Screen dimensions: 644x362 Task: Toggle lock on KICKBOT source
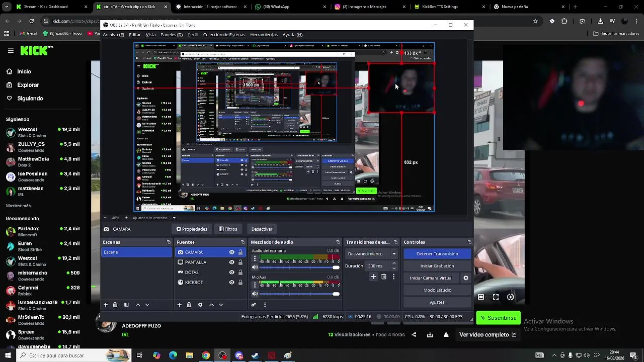pos(240,283)
